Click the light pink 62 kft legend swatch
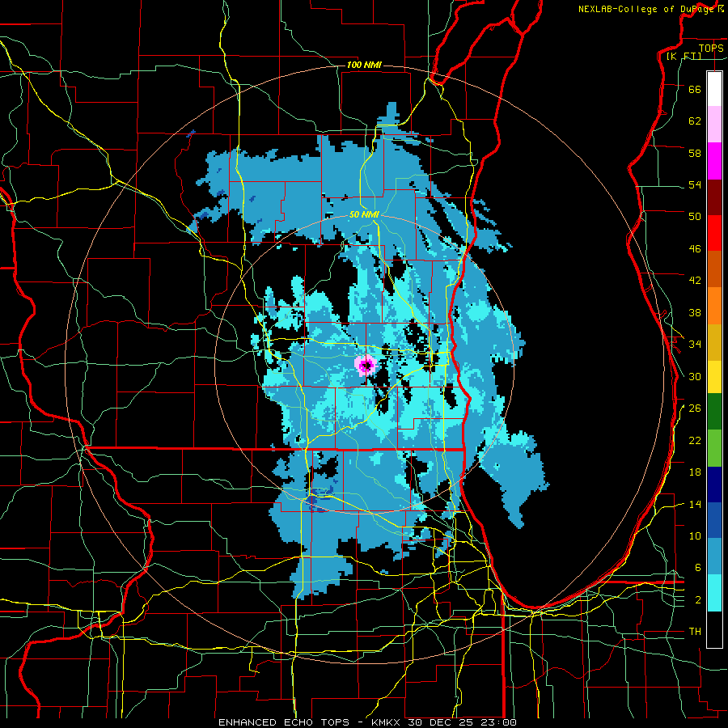This screenshot has height=728, width=728. [x=714, y=124]
